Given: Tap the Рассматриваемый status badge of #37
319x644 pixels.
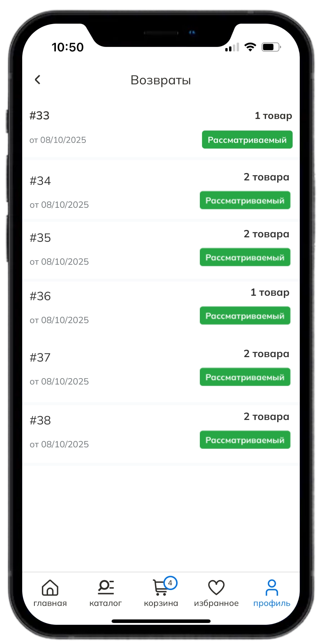Looking at the screenshot, I should pos(245,377).
